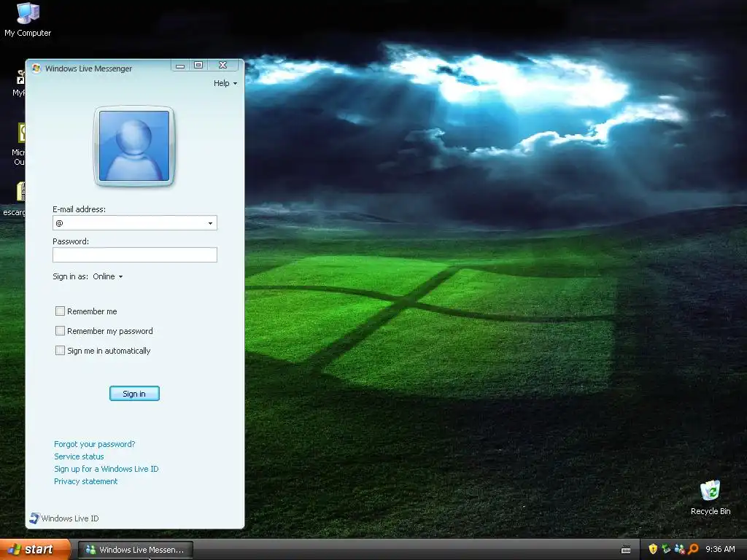
Task: Maximize the Windows Live Messenger window
Action: (x=198, y=65)
